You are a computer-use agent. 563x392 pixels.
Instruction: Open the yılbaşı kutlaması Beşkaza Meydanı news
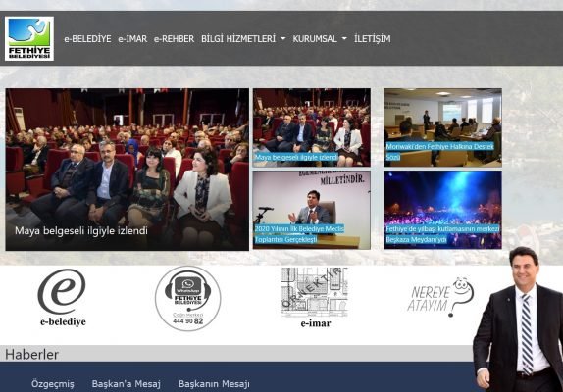click(442, 210)
